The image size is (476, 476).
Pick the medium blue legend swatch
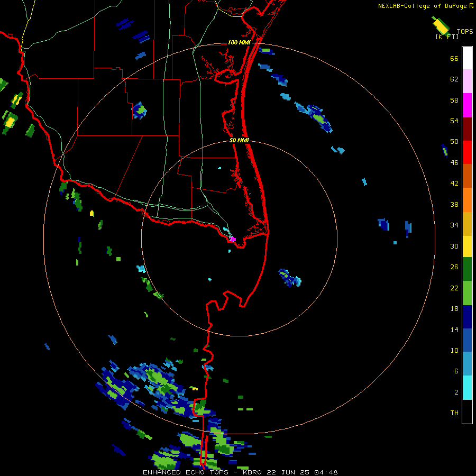pos(467,340)
